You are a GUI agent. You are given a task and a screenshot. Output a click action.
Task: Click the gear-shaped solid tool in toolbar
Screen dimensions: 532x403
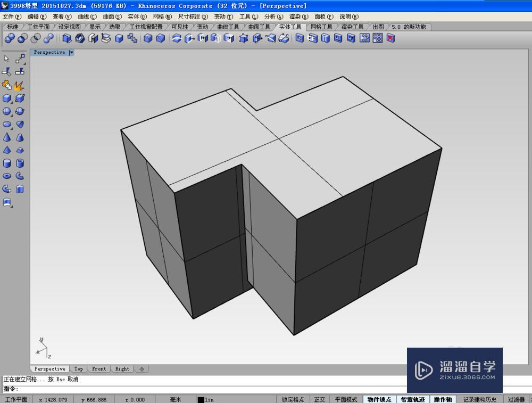click(x=132, y=38)
